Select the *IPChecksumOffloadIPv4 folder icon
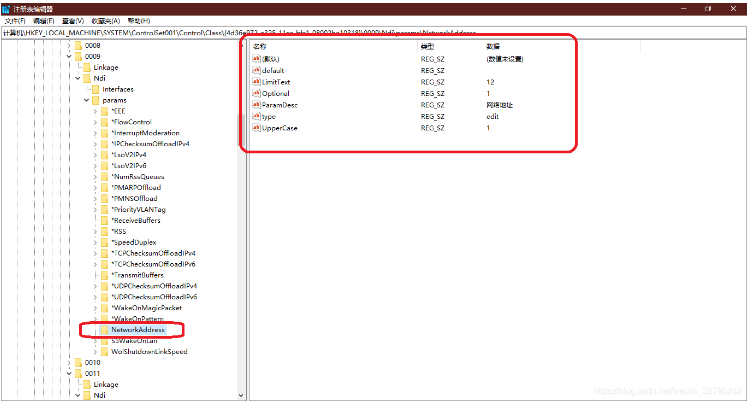This screenshot has height=404, width=750. (104, 144)
